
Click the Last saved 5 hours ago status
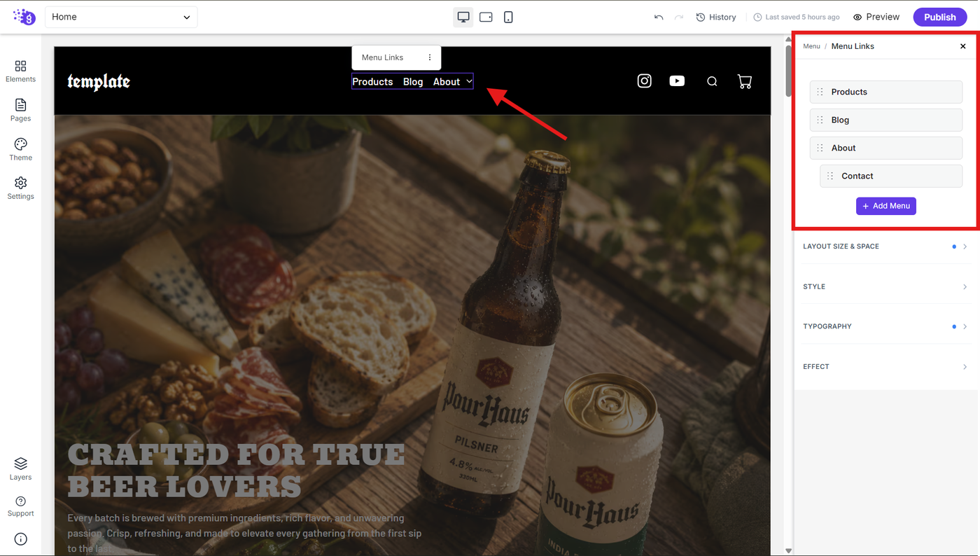coord(797,17)
